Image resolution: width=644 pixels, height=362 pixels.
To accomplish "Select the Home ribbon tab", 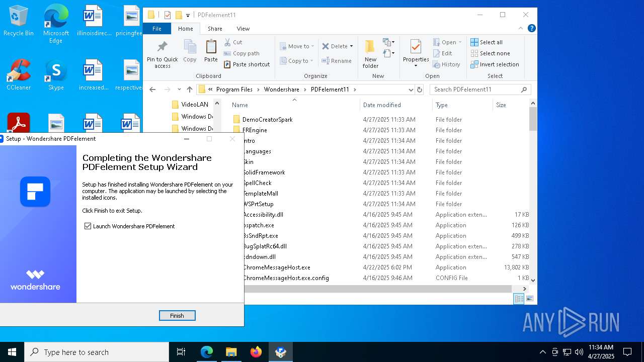I will point(185,29).
